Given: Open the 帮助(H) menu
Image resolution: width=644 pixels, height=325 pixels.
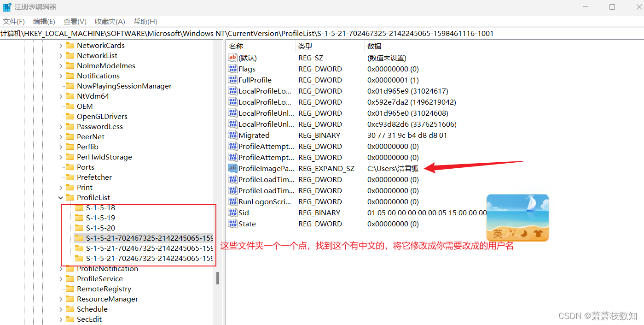Looking at the screenshot, I should [145, 22].
